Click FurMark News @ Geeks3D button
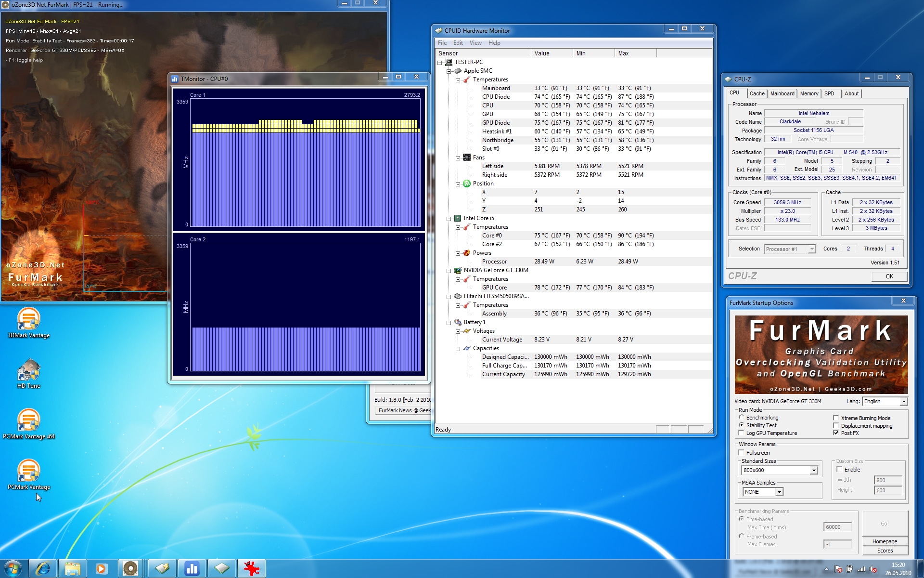 (404, 410)
